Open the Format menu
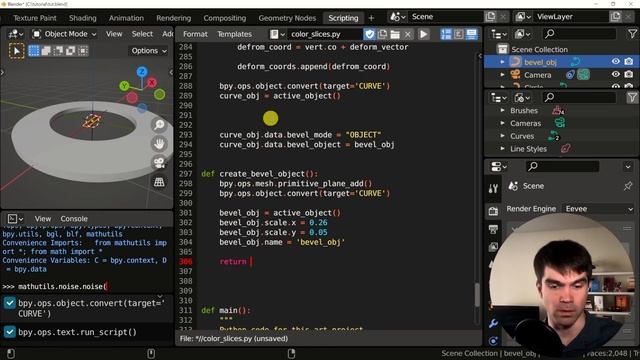Screen dimensions: 640x360 [x=195, y=34]
